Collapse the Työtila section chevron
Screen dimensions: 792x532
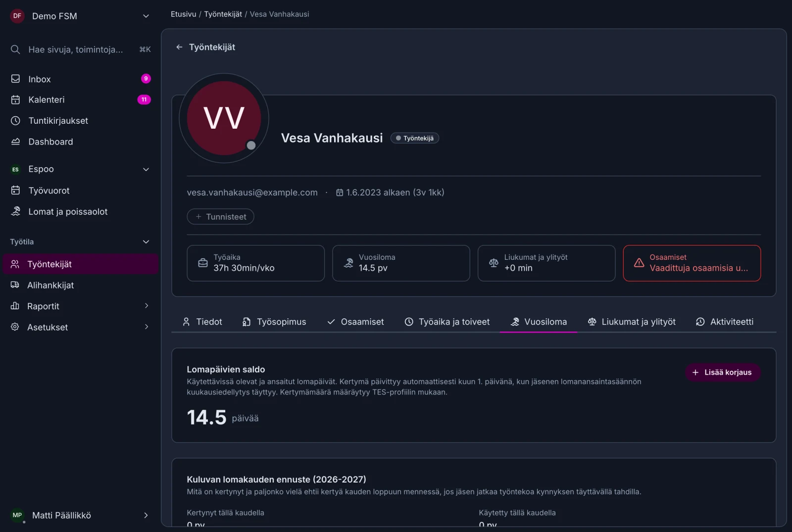146,242
